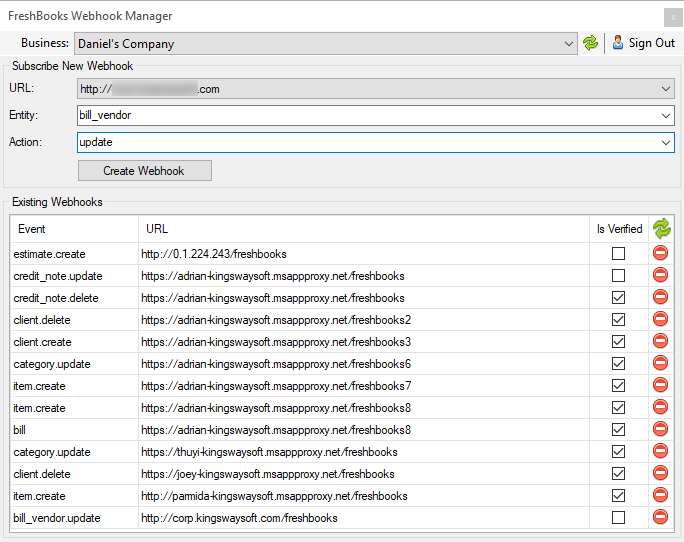Click the Create Webhook button
The image size is (684, 542).
click(x=145, y=171)
